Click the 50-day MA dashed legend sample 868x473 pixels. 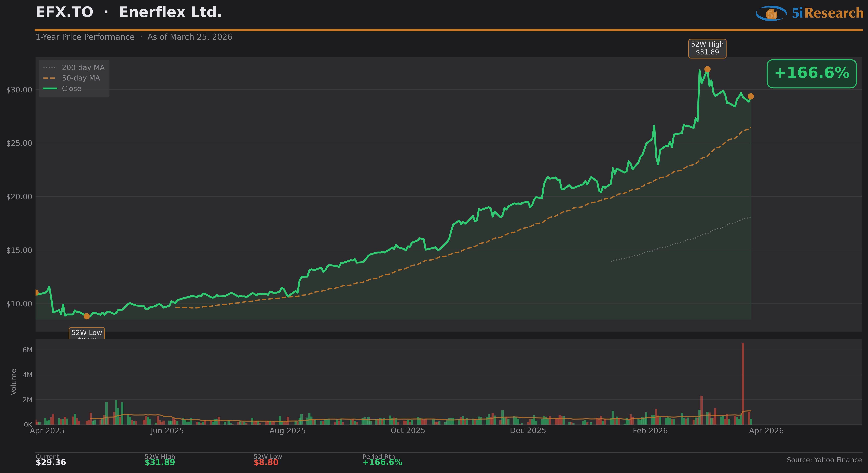coord(49,78)
